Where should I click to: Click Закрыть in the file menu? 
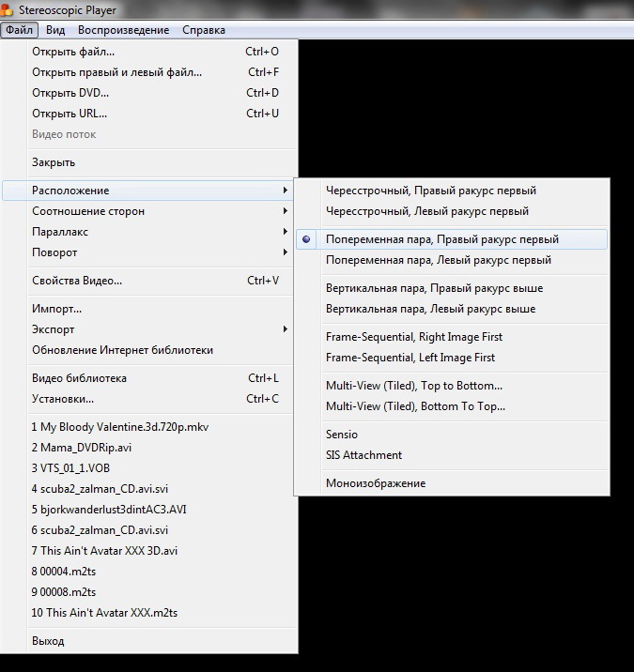[x=149, y=162]
